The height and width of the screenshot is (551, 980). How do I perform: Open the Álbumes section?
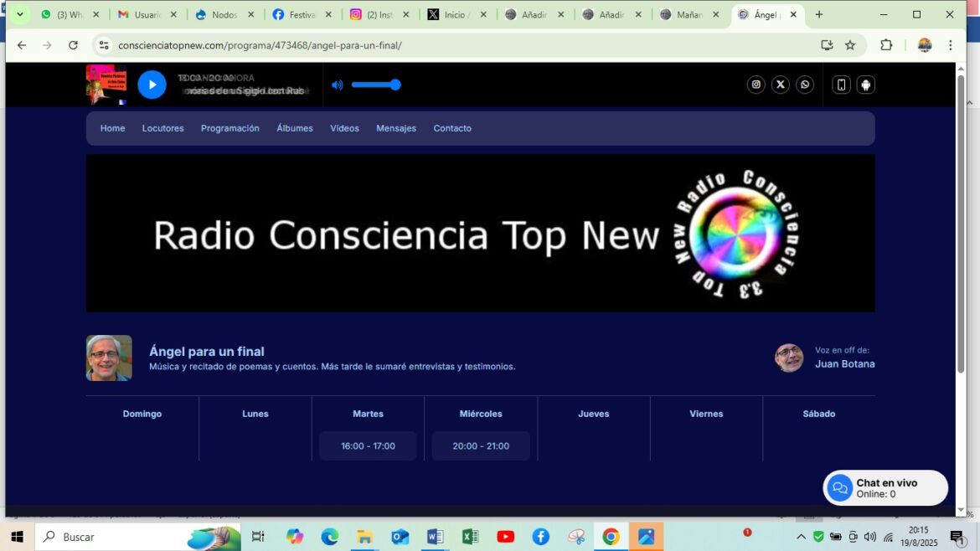[x=295, y=128]
